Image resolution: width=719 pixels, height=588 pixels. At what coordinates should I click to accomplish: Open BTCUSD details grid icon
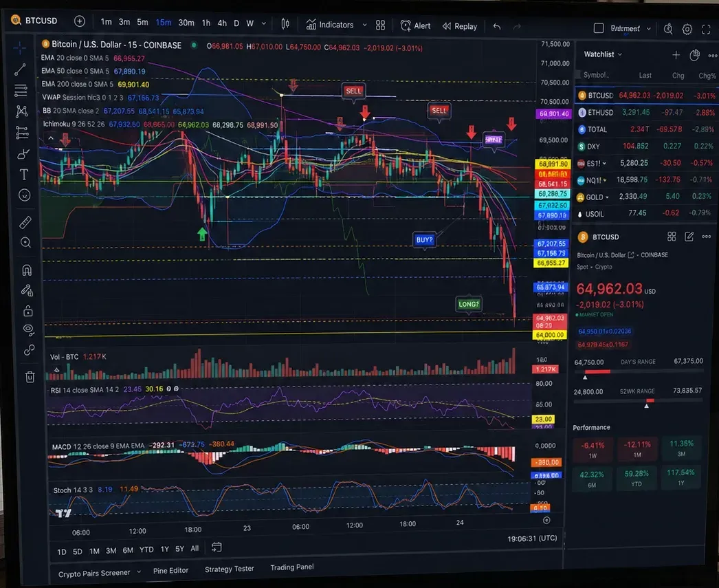[672, 236]
